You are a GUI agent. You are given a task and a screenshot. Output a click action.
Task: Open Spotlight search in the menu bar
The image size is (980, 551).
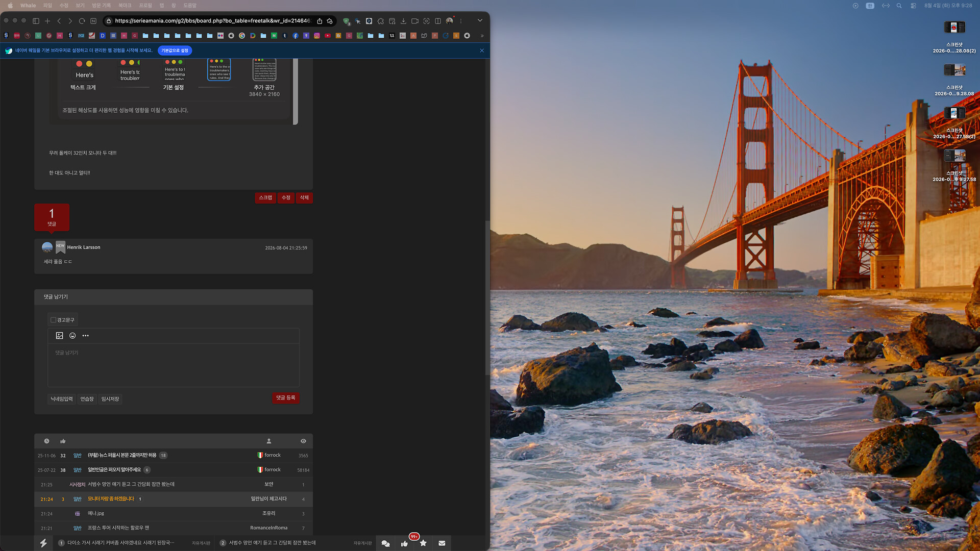coord(899,6)
